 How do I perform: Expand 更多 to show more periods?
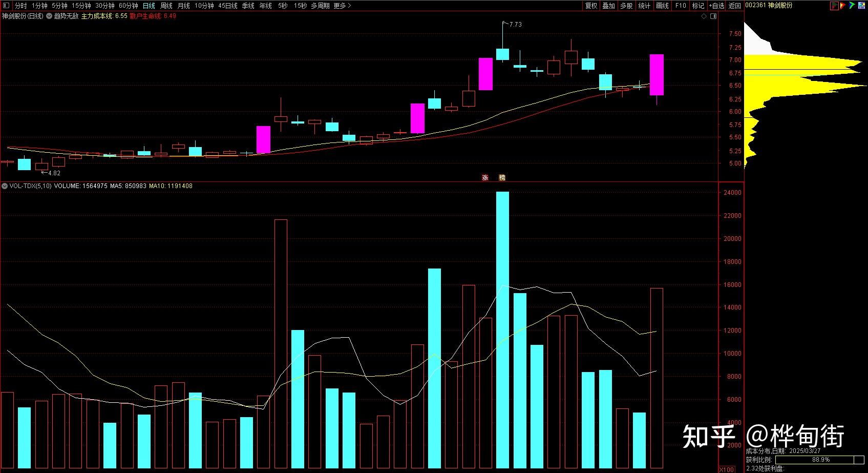coord(342,6)
